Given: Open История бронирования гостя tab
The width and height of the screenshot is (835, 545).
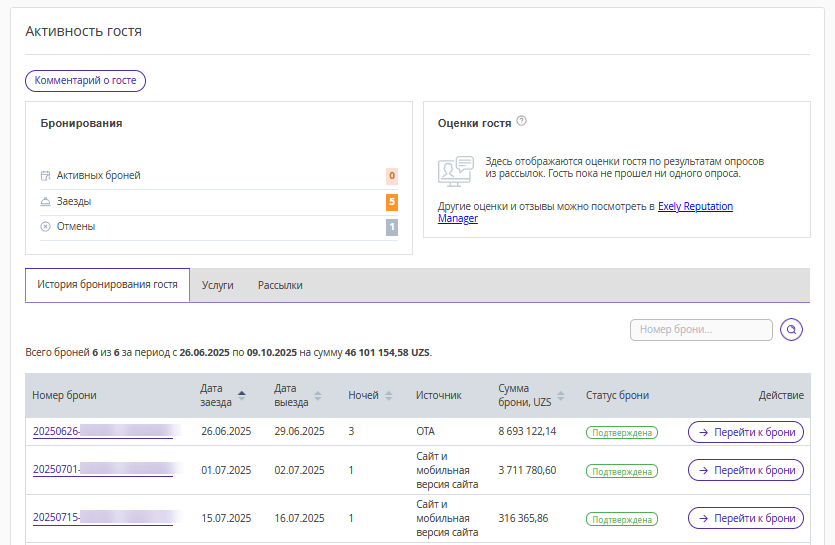Looking at the screenshot, I should tap(107, 285).
